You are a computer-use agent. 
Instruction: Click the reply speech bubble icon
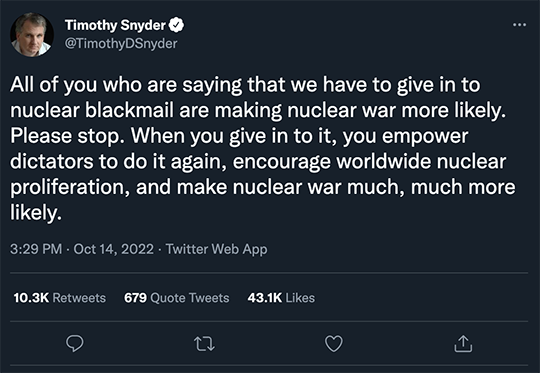[74, 343]
